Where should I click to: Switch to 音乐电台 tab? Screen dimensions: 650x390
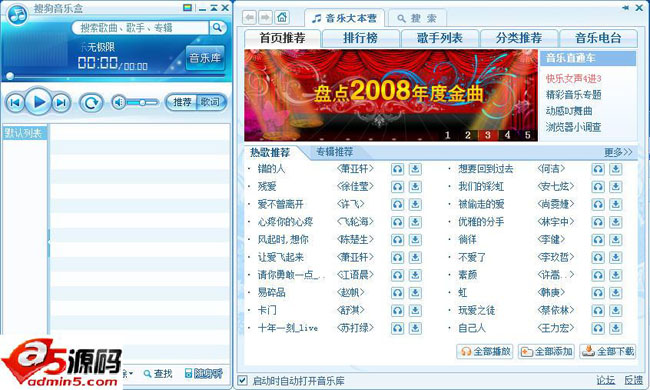(598, 38)
